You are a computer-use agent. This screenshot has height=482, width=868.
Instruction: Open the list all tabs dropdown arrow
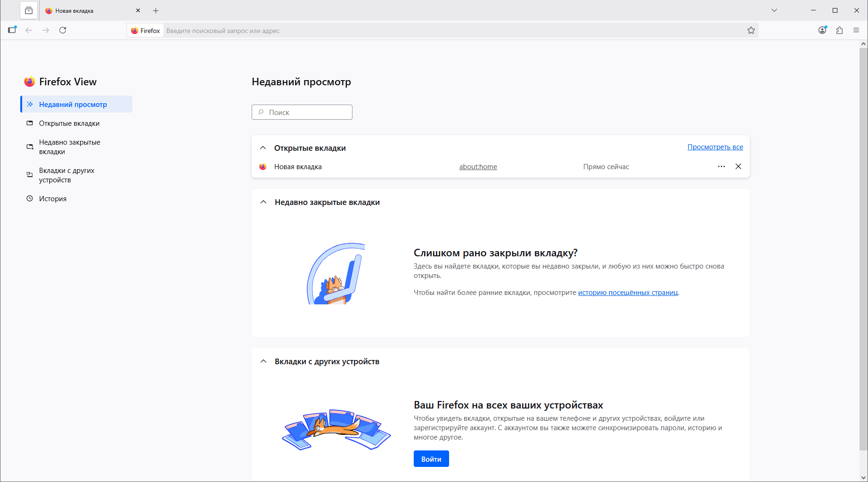point(774,10)
